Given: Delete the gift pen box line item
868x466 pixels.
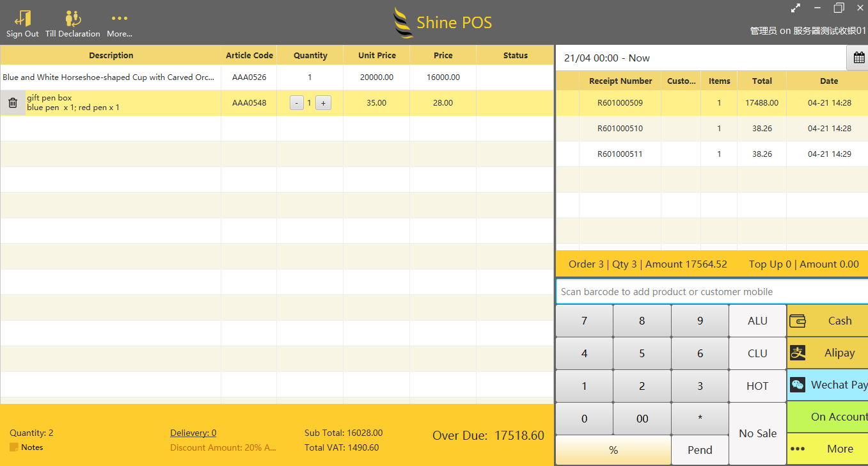Looking at the screenshot, I should pyautogui.click(x=13, y=102).
